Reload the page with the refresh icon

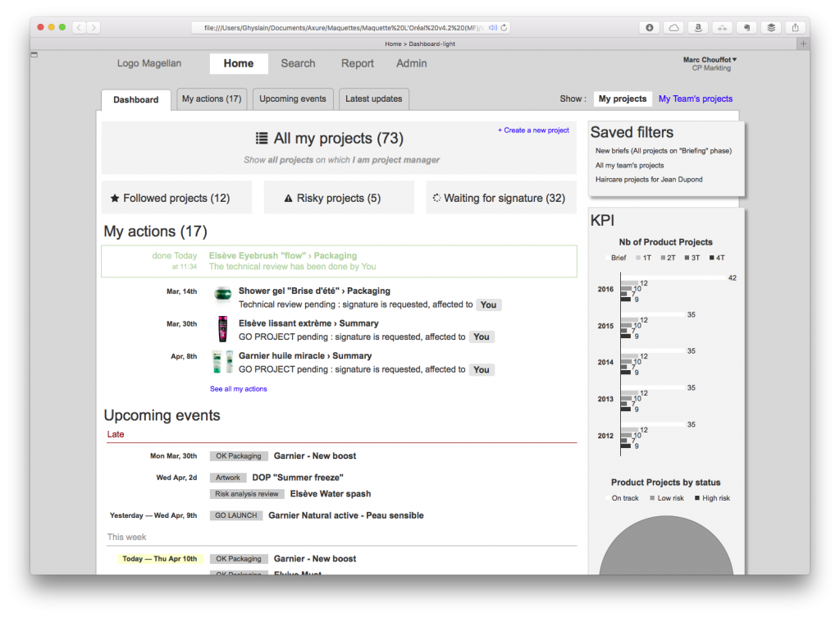tap(504, 27)
